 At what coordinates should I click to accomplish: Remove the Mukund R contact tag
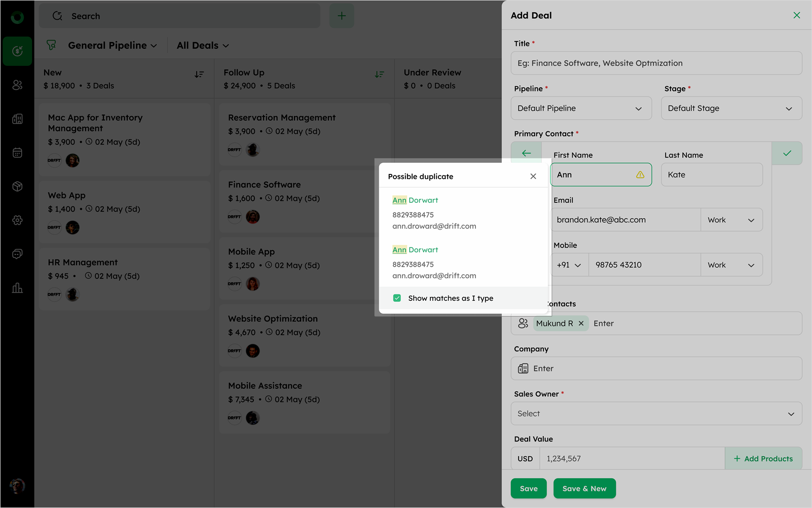pos(581,323)
